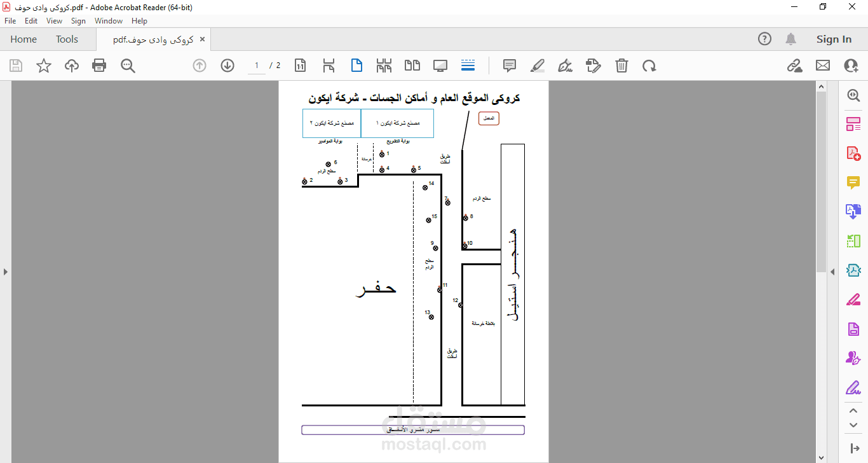The image size is (868, 463).
Task: Print the document with the printer icon
Action: (99, 66)
